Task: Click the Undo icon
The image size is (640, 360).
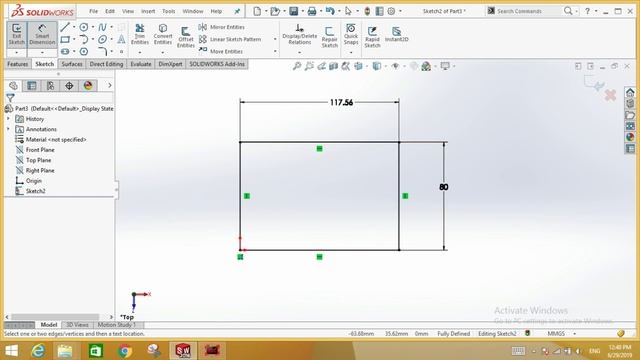Action: click(330, 11)
